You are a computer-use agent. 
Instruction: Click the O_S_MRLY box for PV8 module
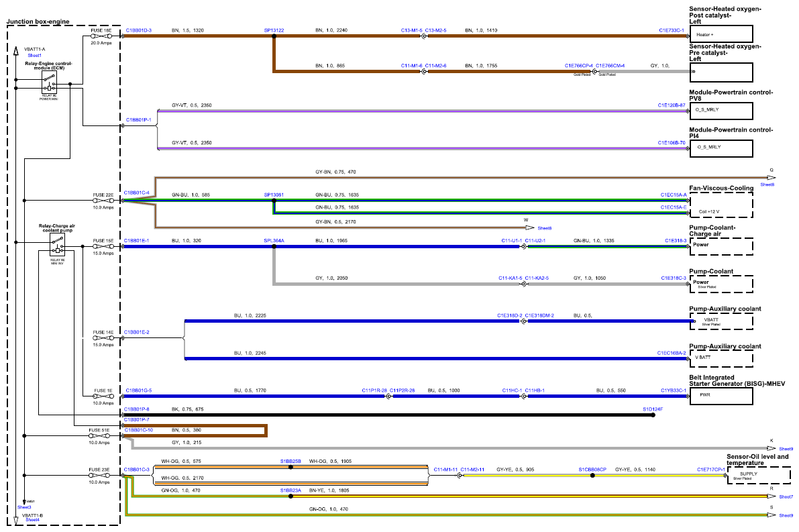(721, 111)
